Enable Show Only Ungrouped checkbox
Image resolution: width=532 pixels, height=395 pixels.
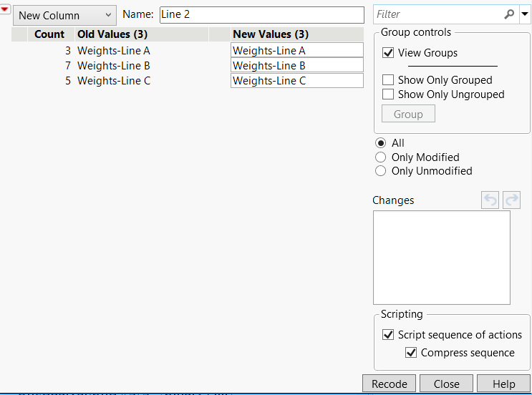coord(389,94)
